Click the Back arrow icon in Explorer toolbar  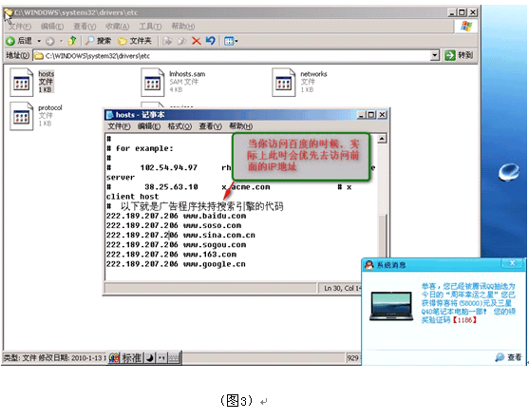(10, 41)
